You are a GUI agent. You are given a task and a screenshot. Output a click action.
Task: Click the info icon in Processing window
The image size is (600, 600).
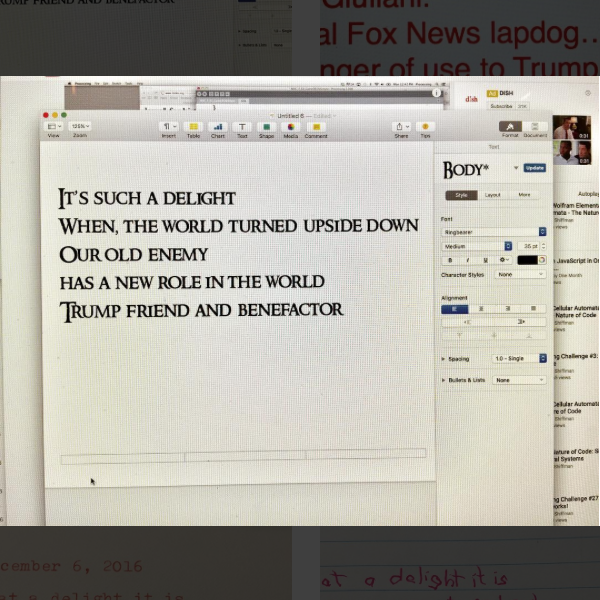(436, 93)
